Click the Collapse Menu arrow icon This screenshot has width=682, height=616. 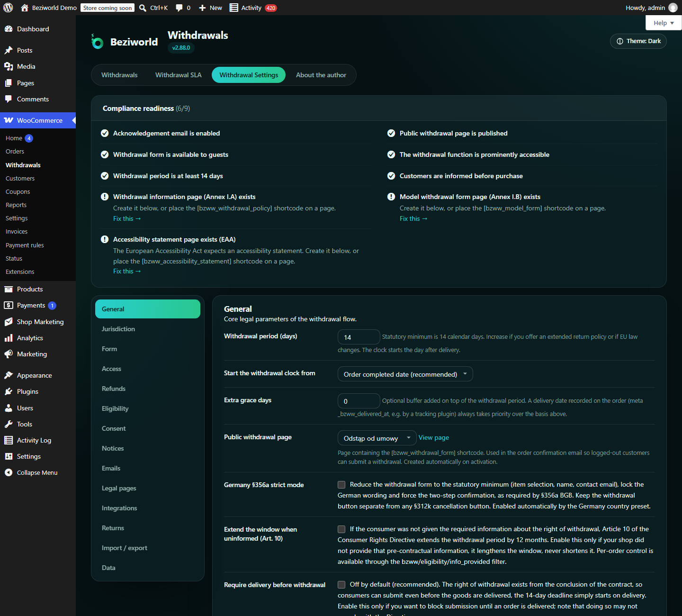pos(9,472)
